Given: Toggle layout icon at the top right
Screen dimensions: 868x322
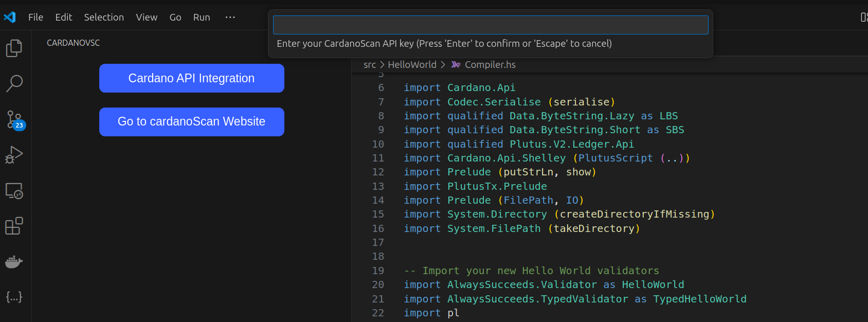Looking at the screenshot, I should 864,17.
